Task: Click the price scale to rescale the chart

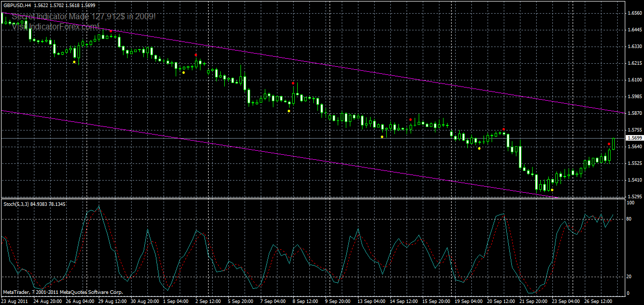Action: 633,101
